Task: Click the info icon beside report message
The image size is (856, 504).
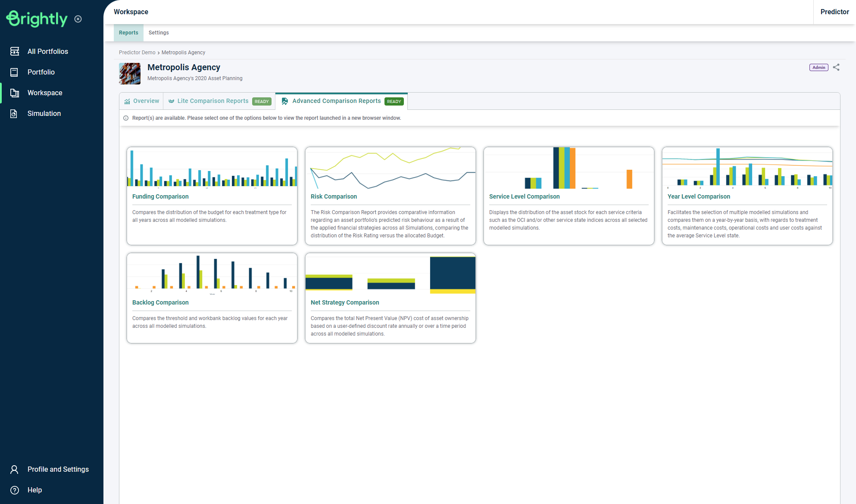Action: pyautogui.click(x=126, y=118)
